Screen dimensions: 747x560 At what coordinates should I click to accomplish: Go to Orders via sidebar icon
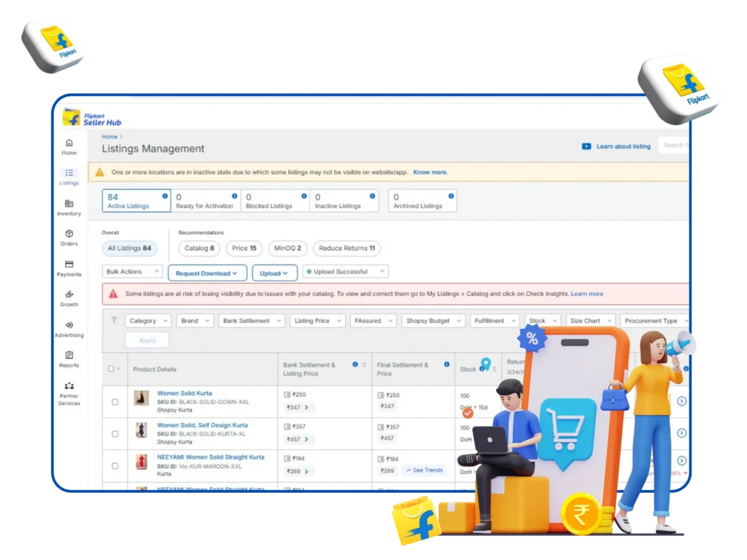pos(69,234)
